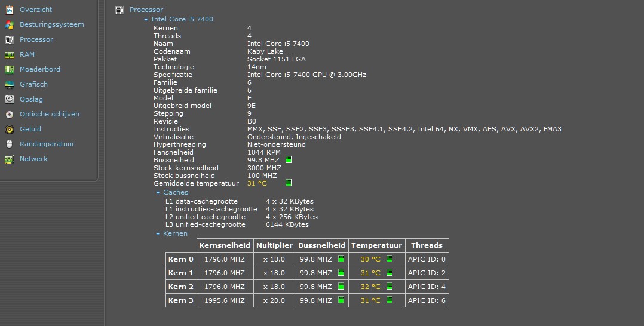Open the Besturingssysteem section
Image resolution: width=644 pixels, height=326 pixels.
(x=52, y=24)
